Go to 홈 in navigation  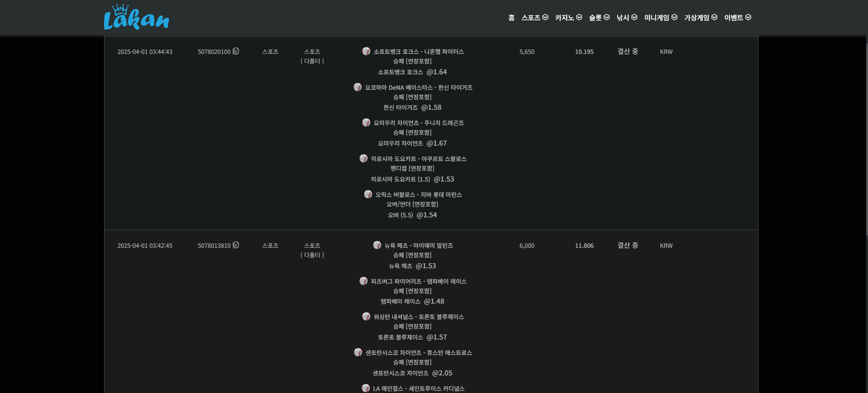pyautogui.click(x=511, y=18)
